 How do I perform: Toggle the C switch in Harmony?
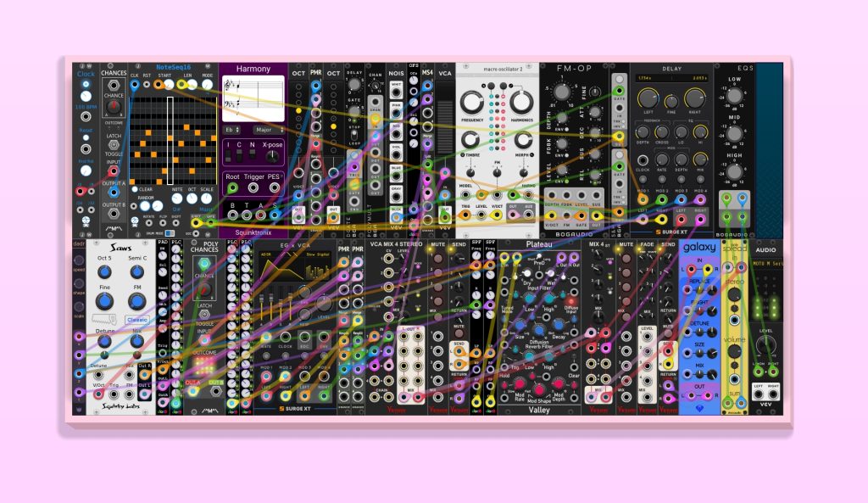pos(240,155)
